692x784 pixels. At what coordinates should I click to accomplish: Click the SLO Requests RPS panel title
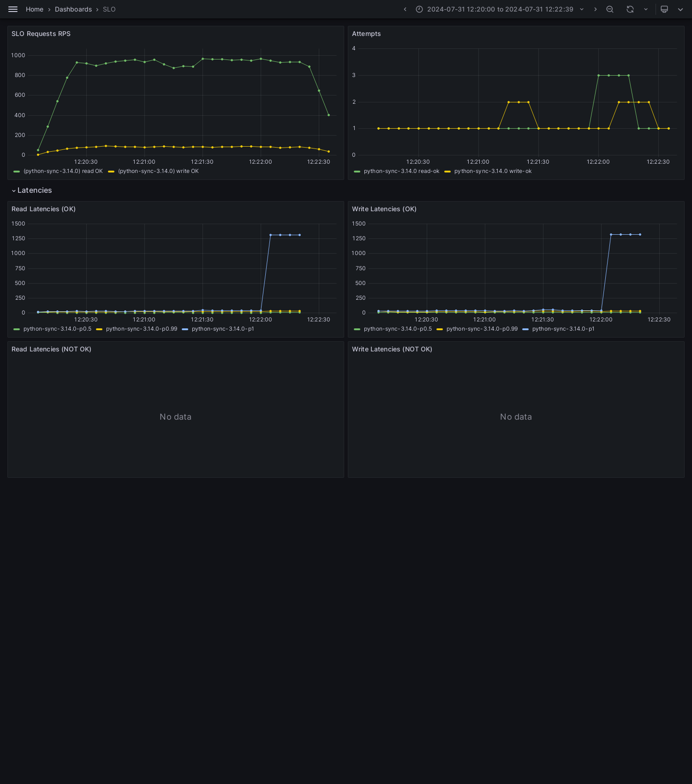[x=41, y=34]
